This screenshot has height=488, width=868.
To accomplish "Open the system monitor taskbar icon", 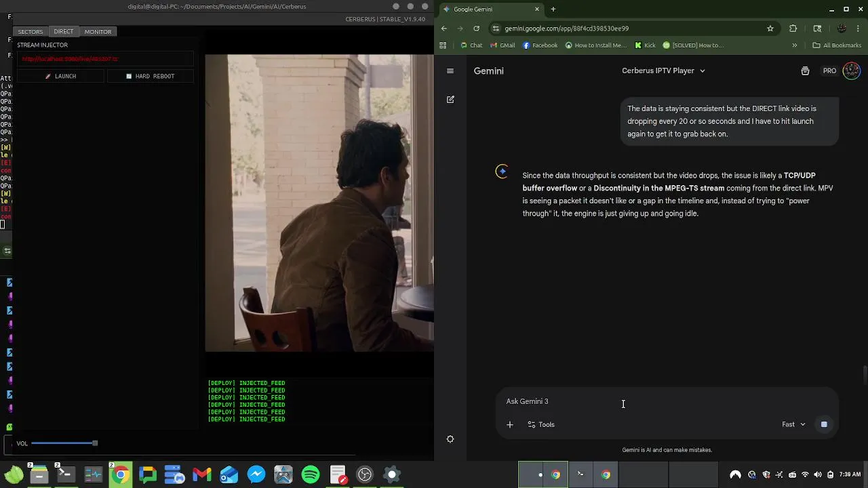I will 93,474.
